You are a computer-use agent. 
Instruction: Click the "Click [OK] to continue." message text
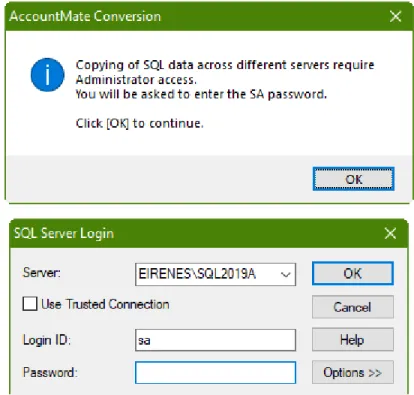click(139, 124)
